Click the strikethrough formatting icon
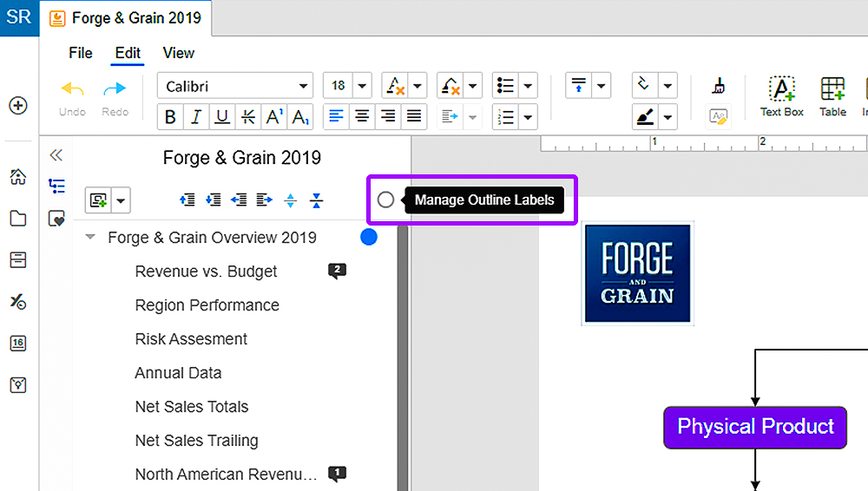This screenshot has width=868, height=491. point(248,117)
